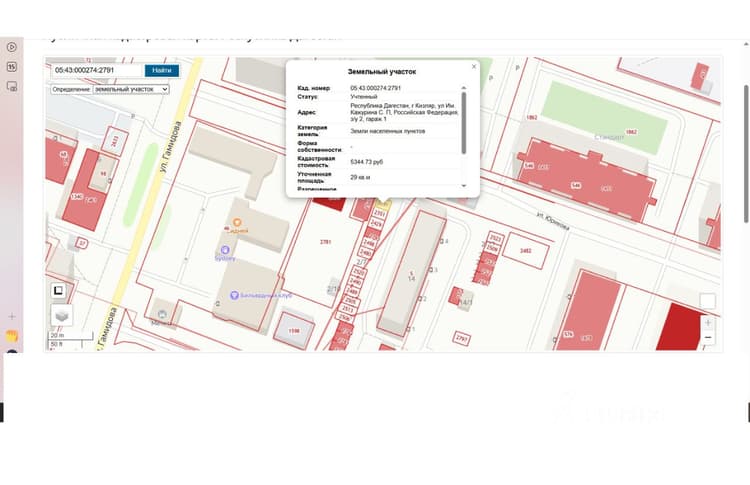Click the Статус value Учтенный
The image size is (750, 485).
364,97
